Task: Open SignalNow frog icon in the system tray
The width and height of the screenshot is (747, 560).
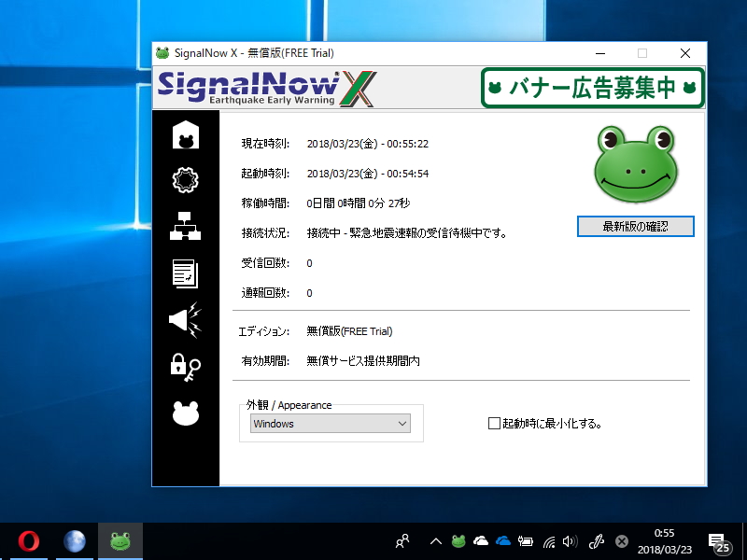Action: pos(458,540)
